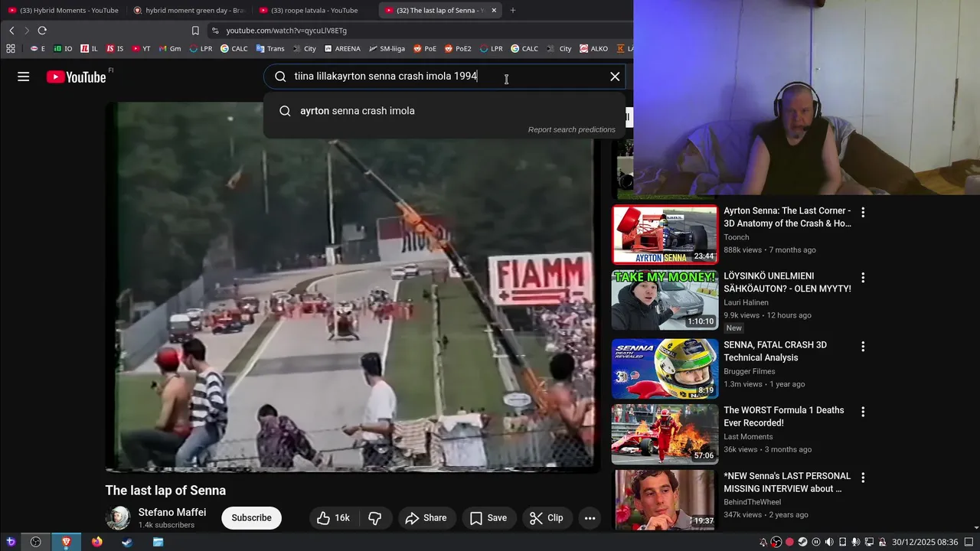Click the YouTube search input field
This screenshot has height=551, width=980.
pos(446,77)
